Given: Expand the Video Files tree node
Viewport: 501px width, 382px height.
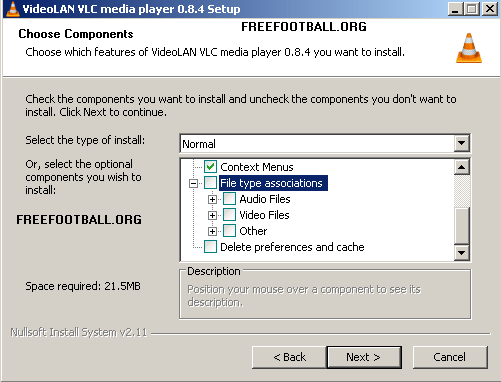Looking at the screenshot, I should coord(212,215).
